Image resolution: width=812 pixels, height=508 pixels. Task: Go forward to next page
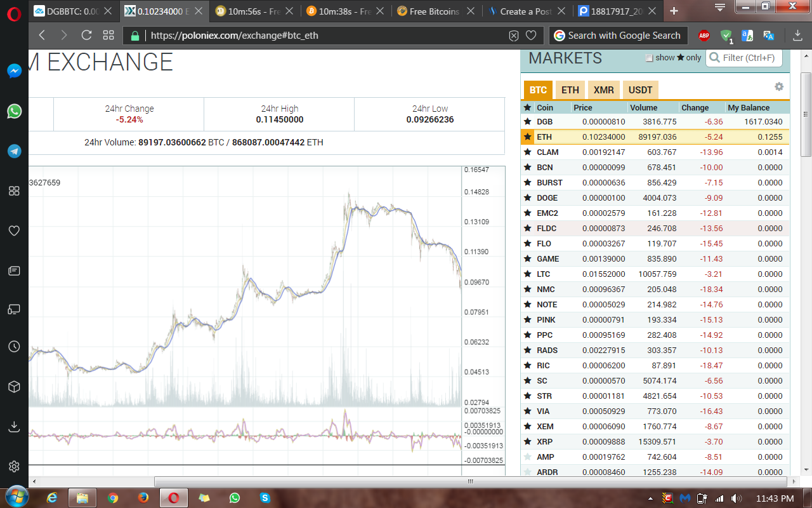tap(63, 36)
